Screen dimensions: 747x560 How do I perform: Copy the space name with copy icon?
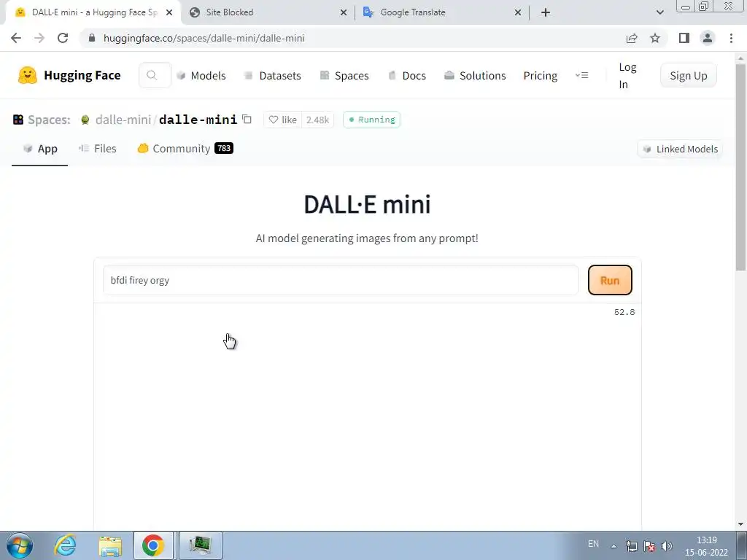coord(247,119)
